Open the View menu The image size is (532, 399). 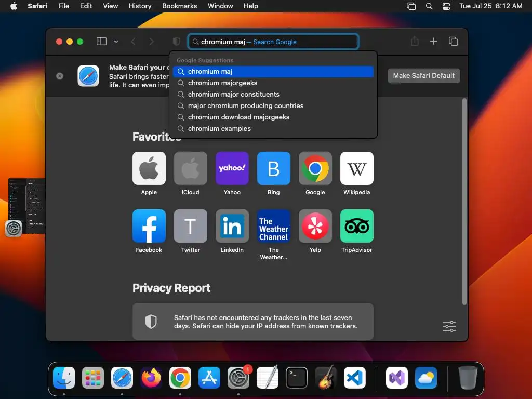coord(110,6)
